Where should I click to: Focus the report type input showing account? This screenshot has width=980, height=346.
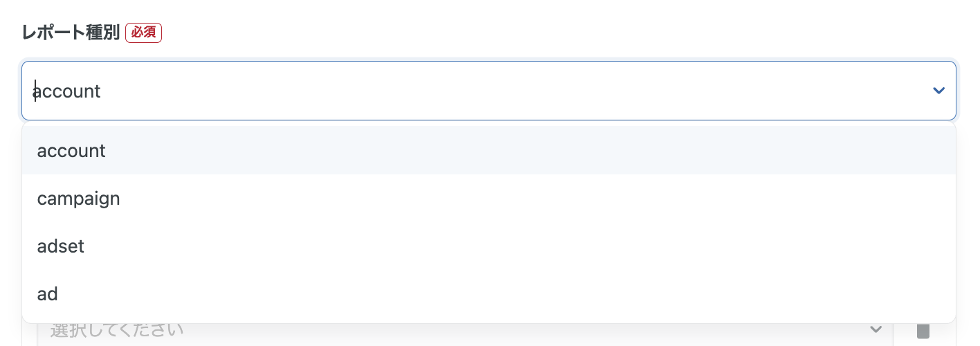(415, 91)
